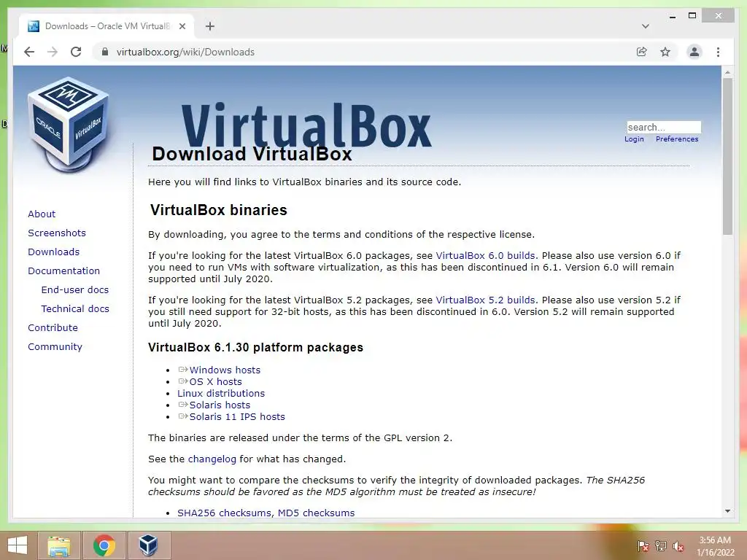This screenshot has height=560, width=747.
Task: Follow the VirtualBox 5.2 builds link
Action: pyautogui.click(x=485, y=300)
